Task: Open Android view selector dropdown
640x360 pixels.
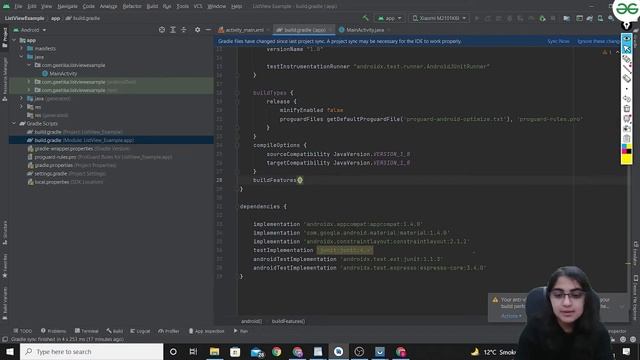Action: tap(30, 30)
